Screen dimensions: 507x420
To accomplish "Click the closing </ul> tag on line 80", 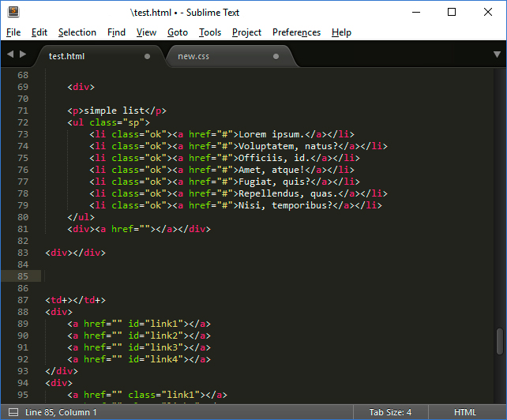I will click(x=81, y=217).
